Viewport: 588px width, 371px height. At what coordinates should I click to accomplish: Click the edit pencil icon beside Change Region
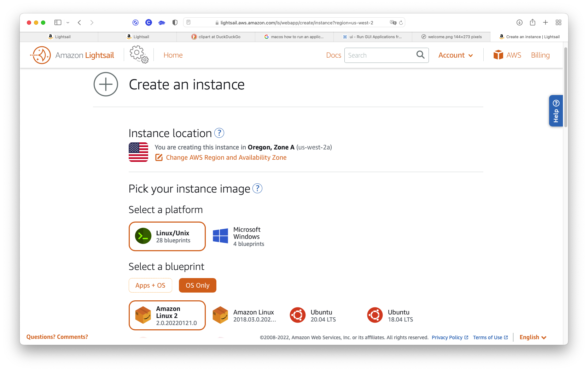tap(159, 157)
